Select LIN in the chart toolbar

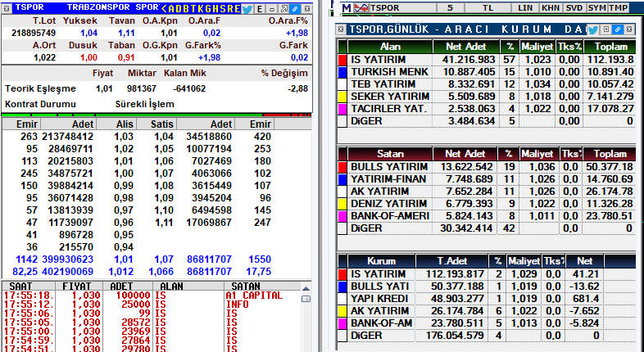pos(525,7)
